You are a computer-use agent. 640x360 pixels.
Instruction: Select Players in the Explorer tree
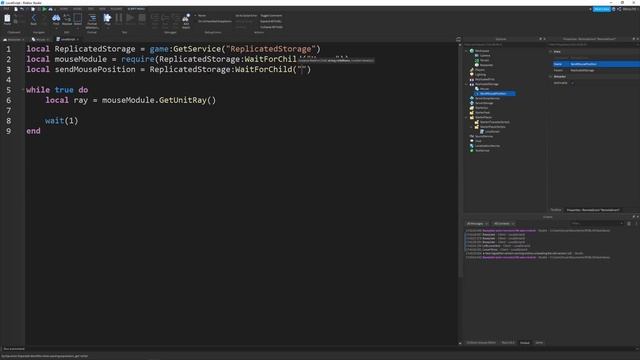pyautogui.click(x=480, y=70)
